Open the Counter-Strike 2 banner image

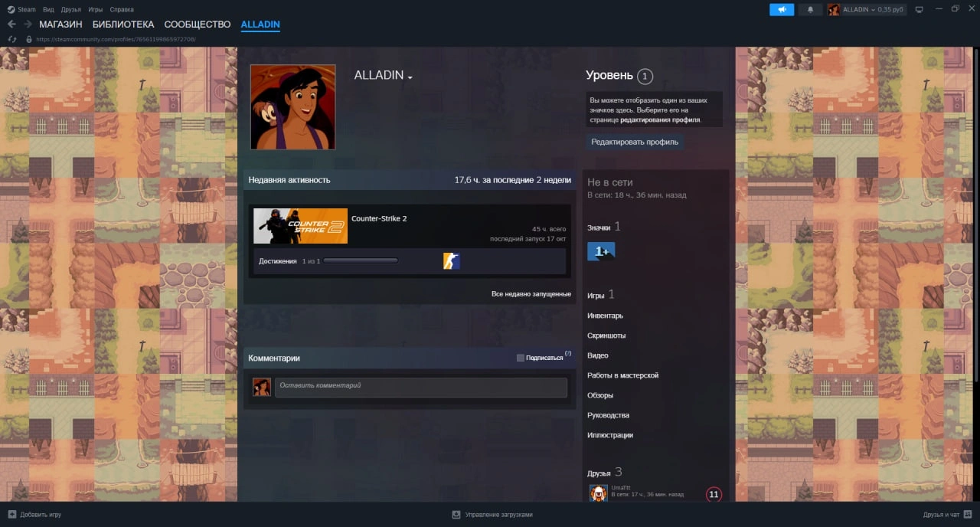300,226
